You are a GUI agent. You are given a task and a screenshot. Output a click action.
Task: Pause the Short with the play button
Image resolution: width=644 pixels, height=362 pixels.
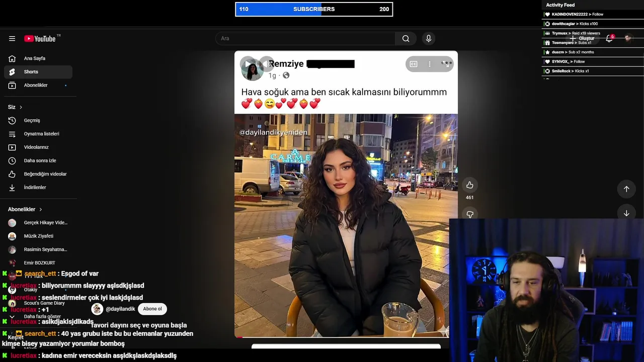point(247,64)
